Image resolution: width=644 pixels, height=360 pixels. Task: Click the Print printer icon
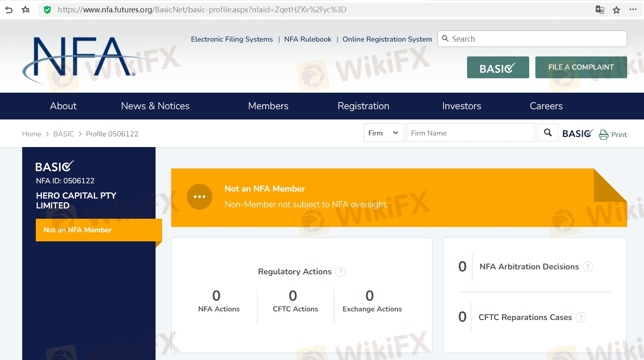603,135
